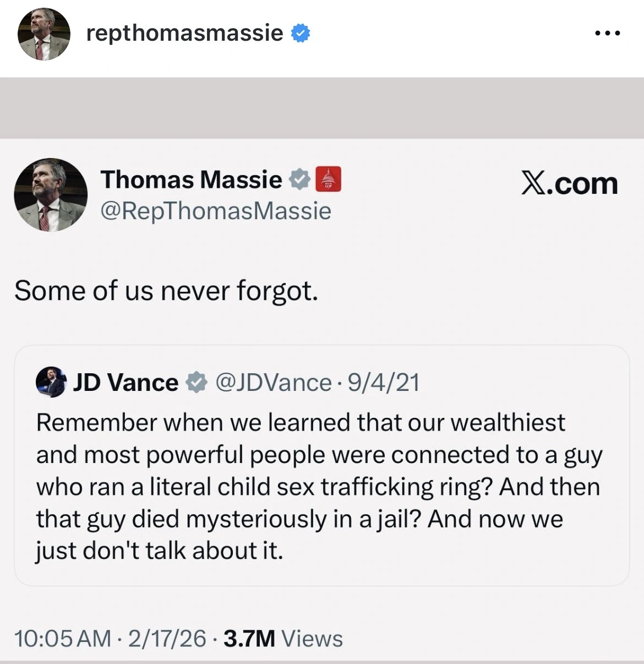The width and height of the screenshot is (644, 664).
Task: Open the @JDVance handle
Action: coord(273,382)
